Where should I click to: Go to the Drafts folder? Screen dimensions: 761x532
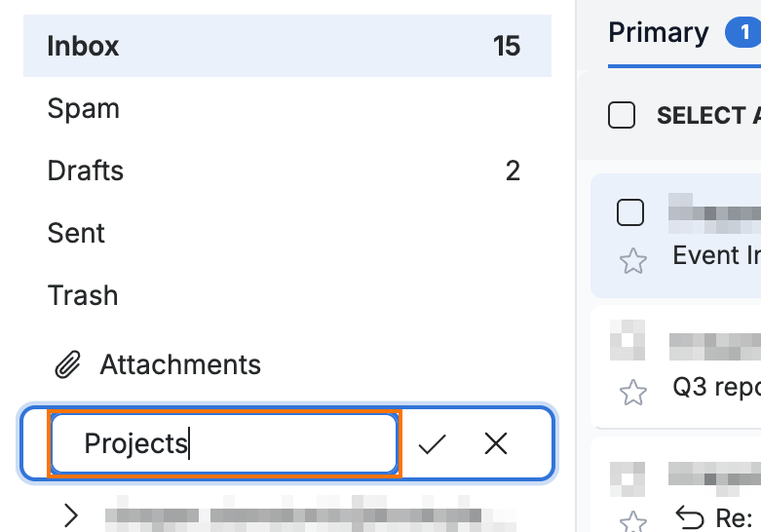pyautogui.click(x=287, y=171)
